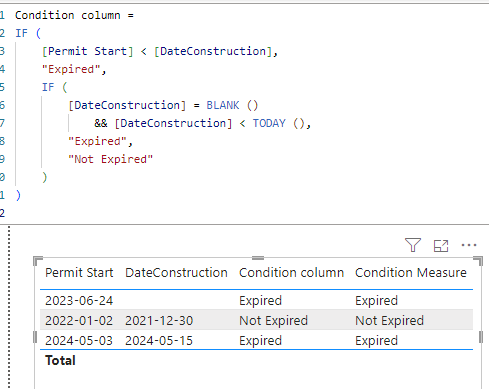
Task: Open the visual filter icon
Action: [x=413, y=245]
